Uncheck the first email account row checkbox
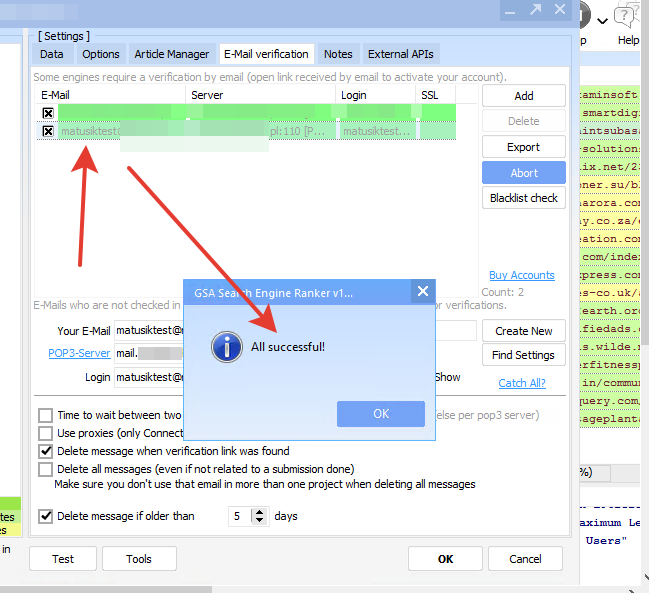The height and width of the screenshot is (593, 649). [x=48, y=113]
